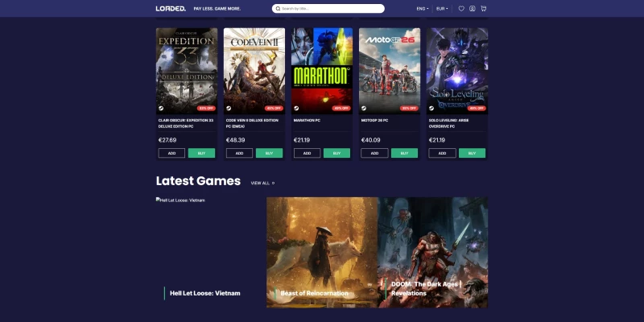Open the user account icon
Screen dimensions: 644x322
pyautogui.click(x=473, y=8)
